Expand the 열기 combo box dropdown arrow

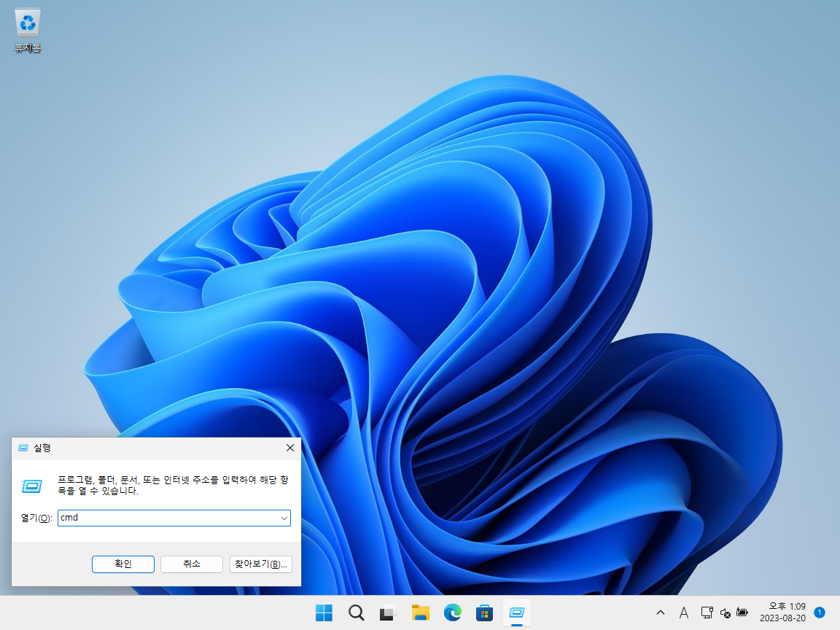(x=284, y=518)
